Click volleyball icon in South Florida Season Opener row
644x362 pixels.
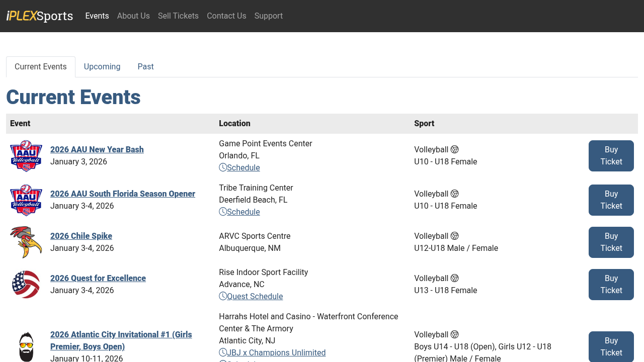click(455, 194)
